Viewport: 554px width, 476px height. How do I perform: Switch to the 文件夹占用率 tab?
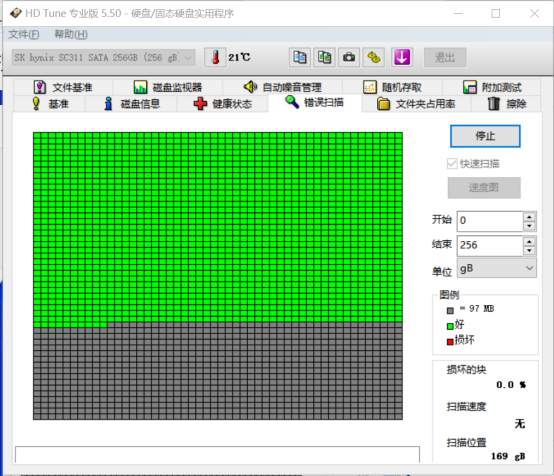(416, 104)
